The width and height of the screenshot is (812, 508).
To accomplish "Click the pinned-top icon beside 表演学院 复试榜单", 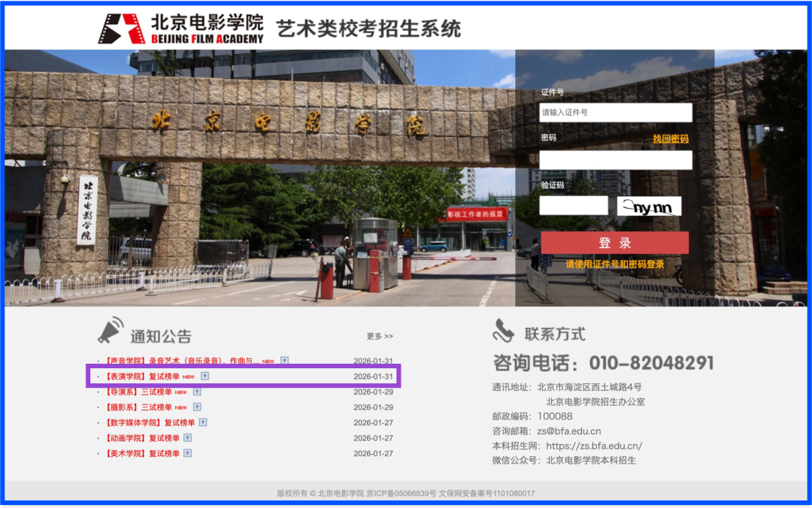I will 205,376.
